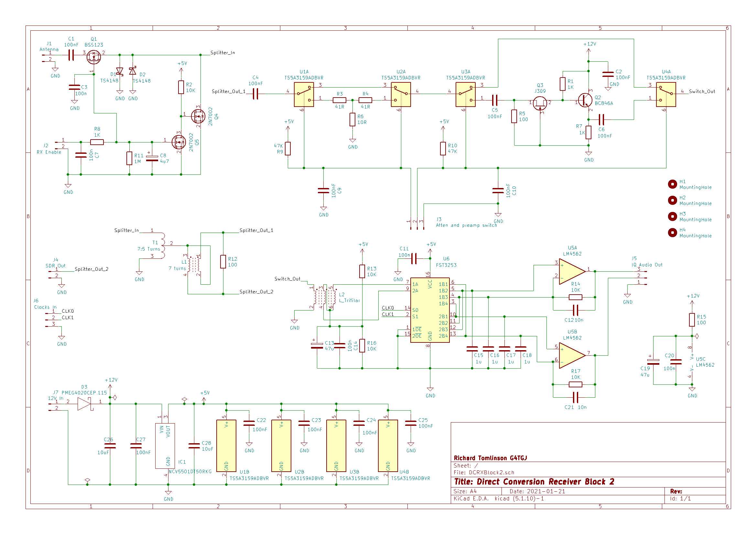Select the Q2 BC846A transistor symbol
The image size is (756, 534).
tap(585, 100)
